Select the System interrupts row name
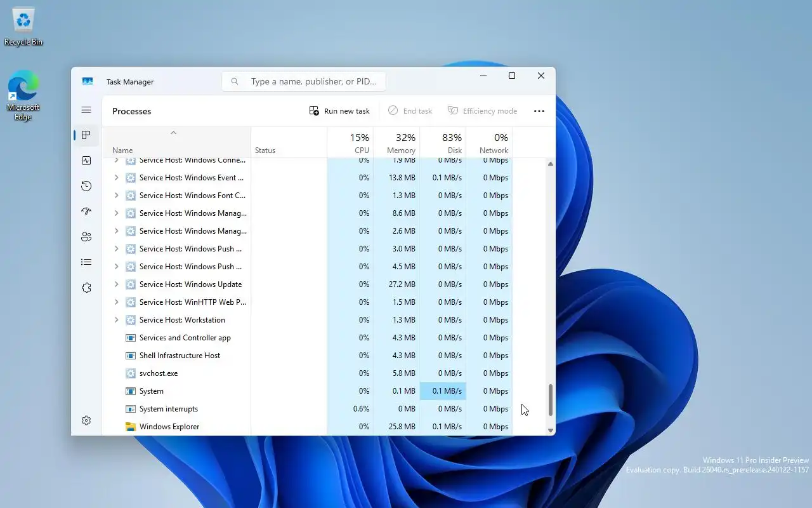812x508 pixels. point(169,409)
